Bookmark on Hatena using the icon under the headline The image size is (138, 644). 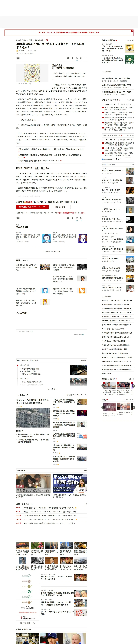click(x=81, y=58)
